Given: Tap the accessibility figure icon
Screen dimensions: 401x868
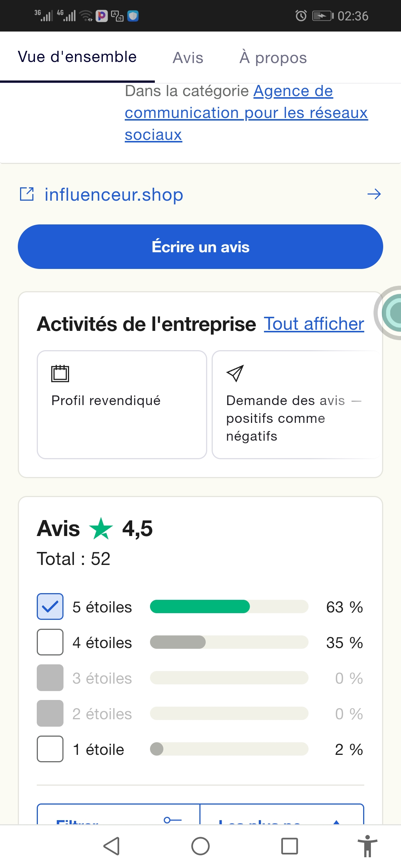Looking at the screenshot, I should (x=367, y=846).
